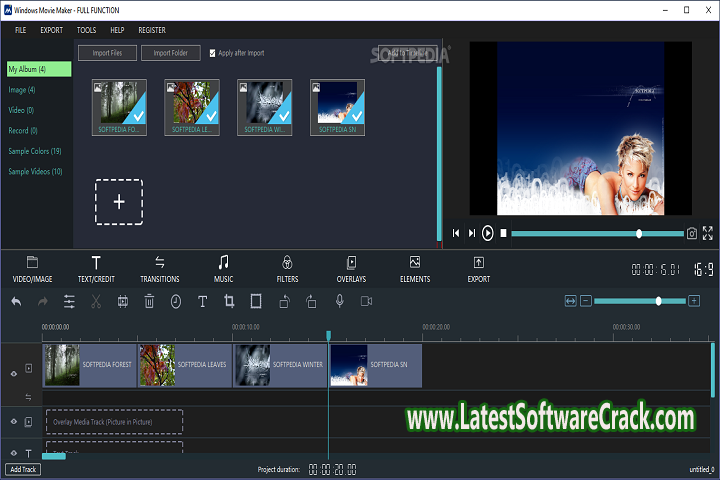
Task: Click the Add Track button
Action: click(22, 469)
